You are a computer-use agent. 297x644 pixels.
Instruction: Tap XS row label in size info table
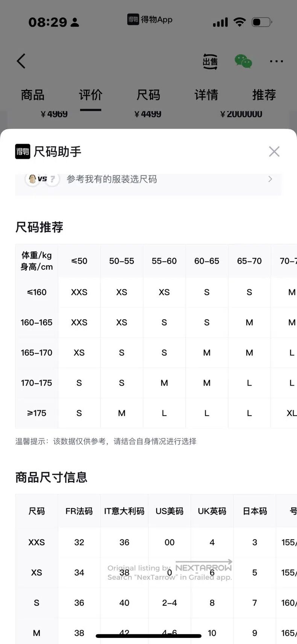point(36,573)
